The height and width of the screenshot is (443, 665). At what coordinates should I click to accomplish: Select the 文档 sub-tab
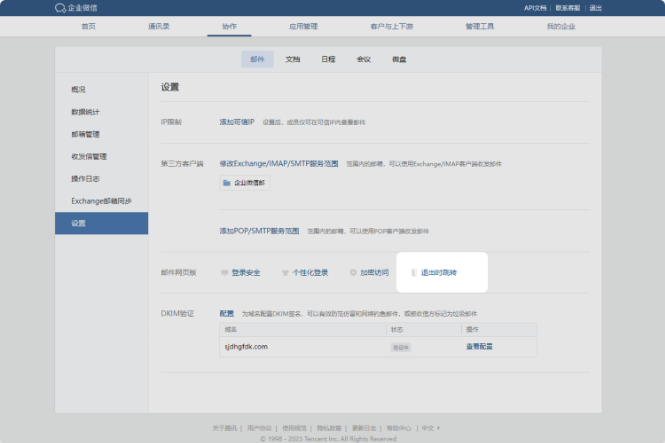[293, 59]
